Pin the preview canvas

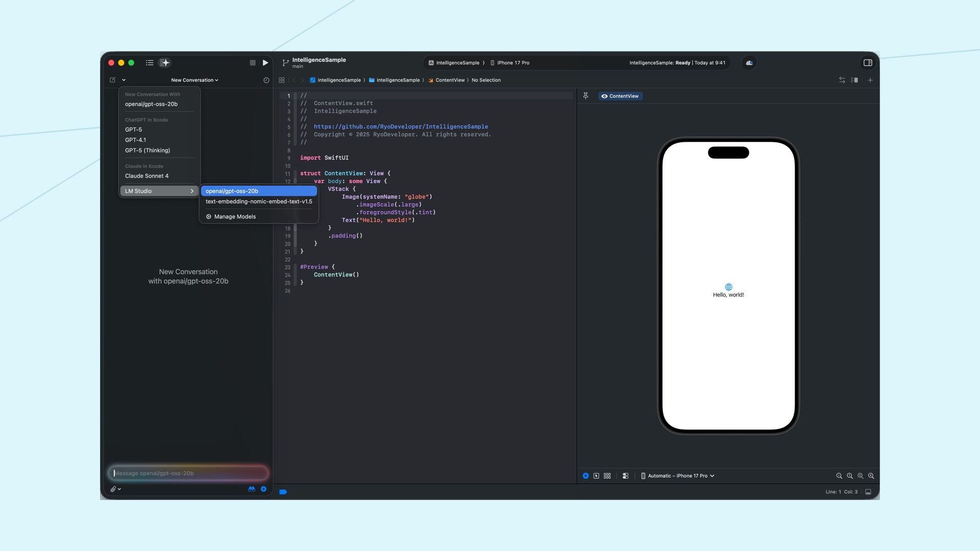[585, 96]
